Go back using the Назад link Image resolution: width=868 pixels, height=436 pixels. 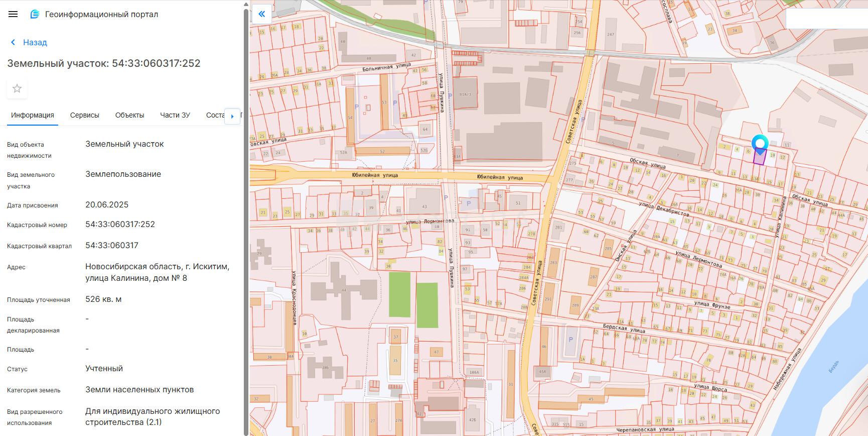35,43
